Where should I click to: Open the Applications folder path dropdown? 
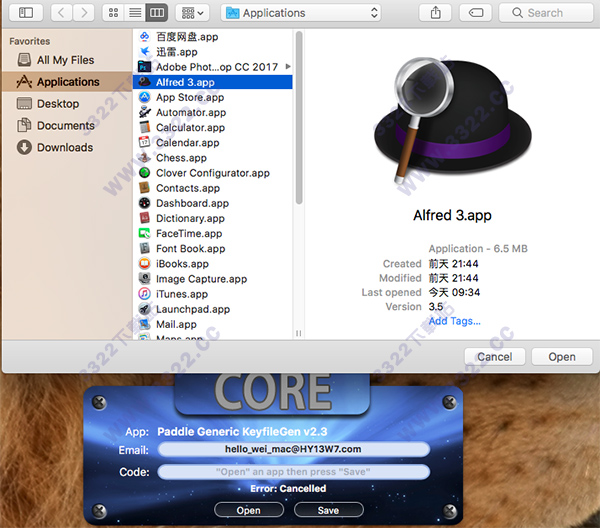tap(302, 13)
